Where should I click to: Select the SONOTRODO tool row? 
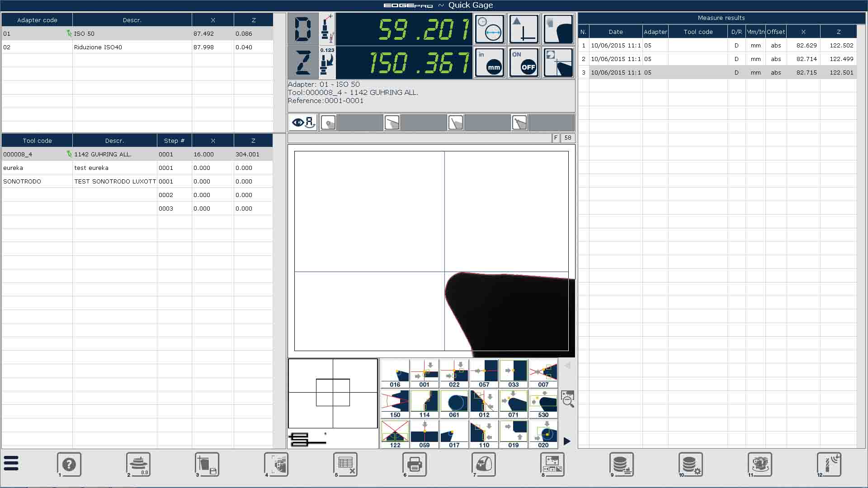[22, 181]
